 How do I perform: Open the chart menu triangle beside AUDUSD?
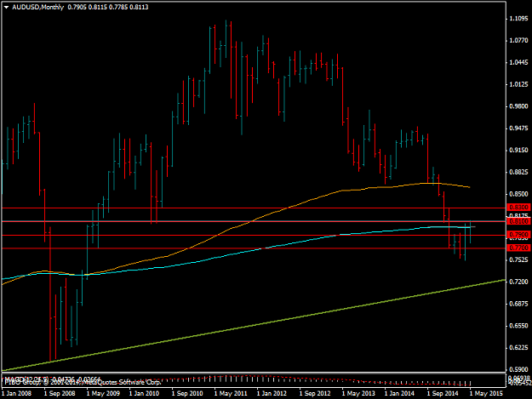pos(6,7)
